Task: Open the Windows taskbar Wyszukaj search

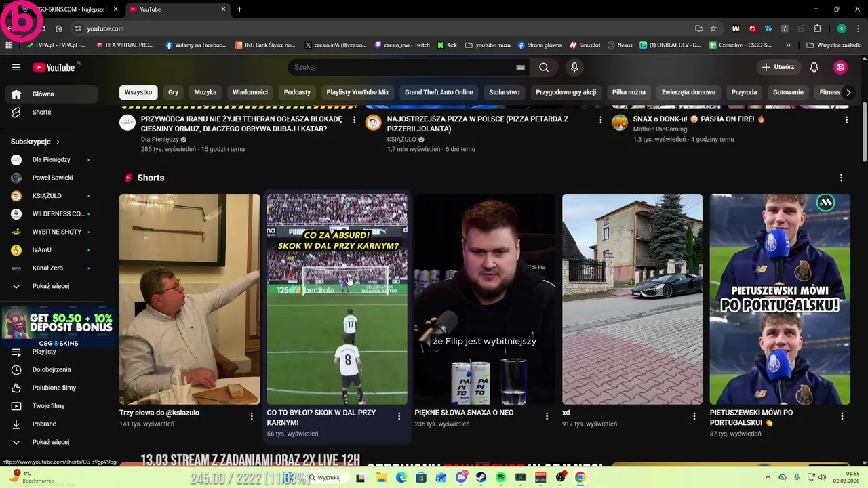Action: pyautogui.click(x=327, y=477)
